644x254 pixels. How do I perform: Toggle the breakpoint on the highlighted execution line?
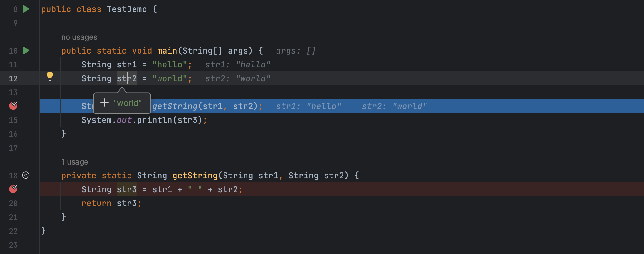pos(13,106)
